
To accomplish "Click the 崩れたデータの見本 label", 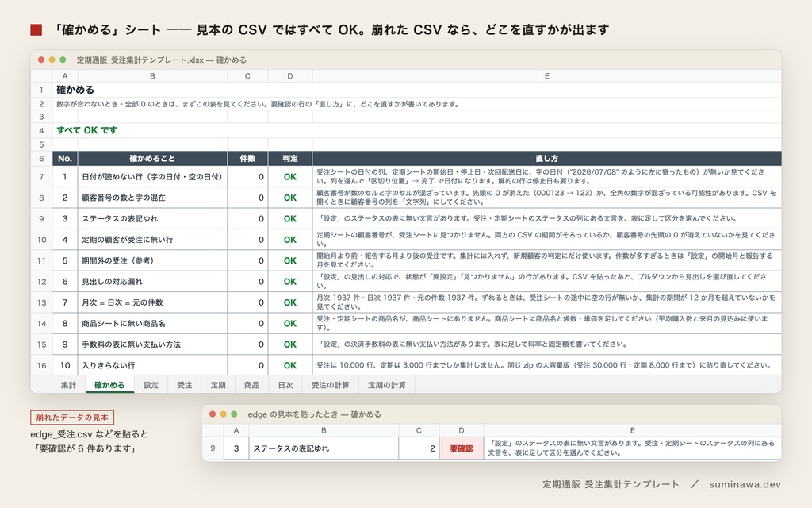I will click(72, 418).
